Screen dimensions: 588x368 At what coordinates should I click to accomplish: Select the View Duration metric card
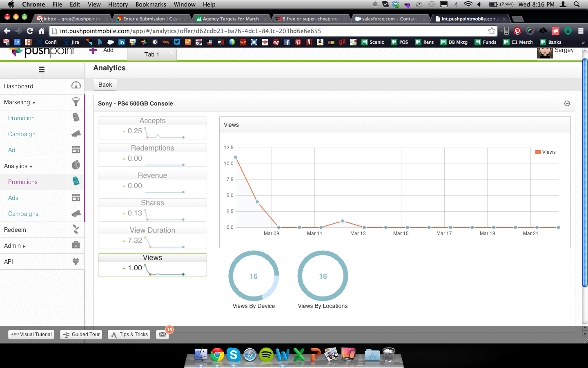[152, 237]
